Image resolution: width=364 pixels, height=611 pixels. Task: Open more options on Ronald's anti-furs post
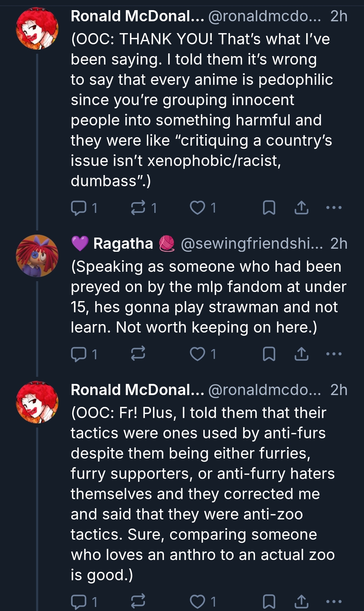pos(334,602)
